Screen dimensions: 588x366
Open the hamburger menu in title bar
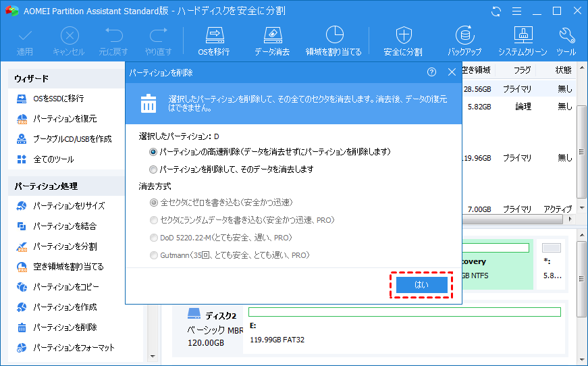[516, 11]
